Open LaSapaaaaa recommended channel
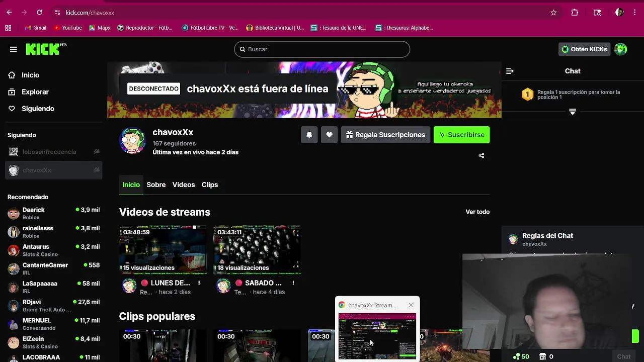Viewport: 644px width, 362px height. point(53,287)
